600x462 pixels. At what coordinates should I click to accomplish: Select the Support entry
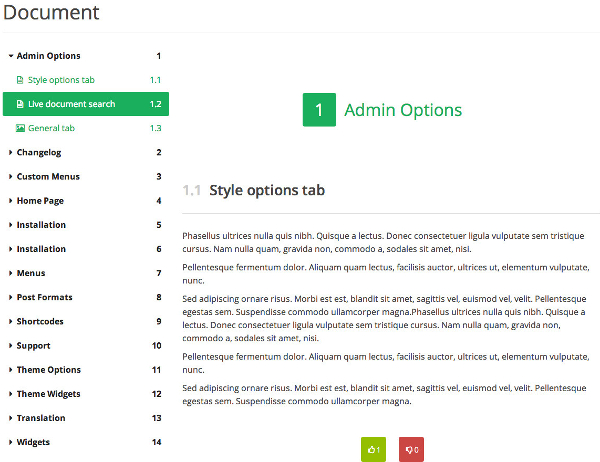33,346
